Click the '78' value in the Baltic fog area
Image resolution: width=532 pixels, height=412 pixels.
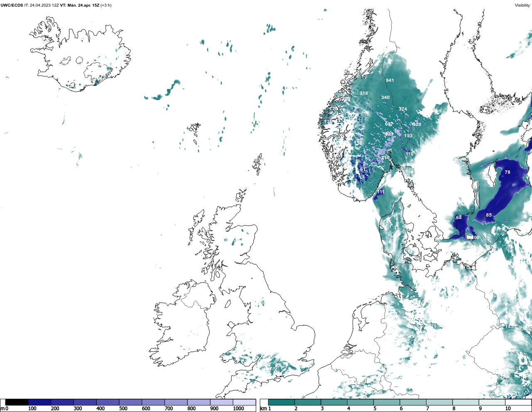(507, 172)
